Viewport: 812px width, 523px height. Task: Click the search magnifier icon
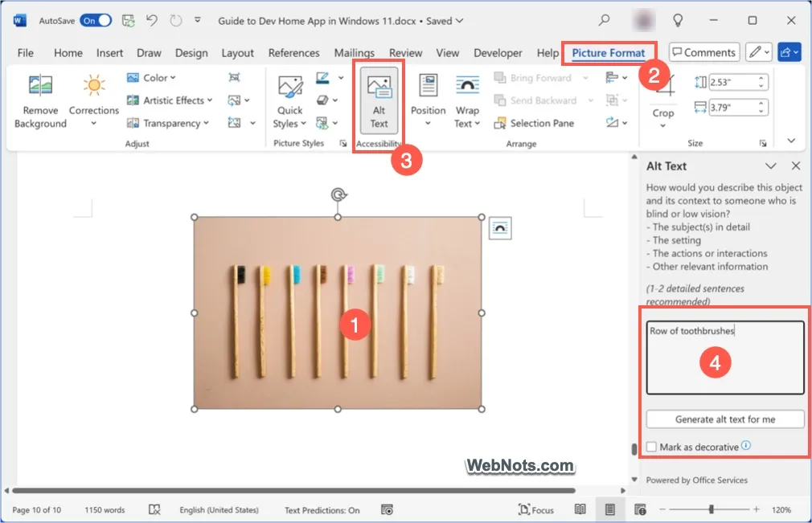pyautogui.click(x=605, y=21)
